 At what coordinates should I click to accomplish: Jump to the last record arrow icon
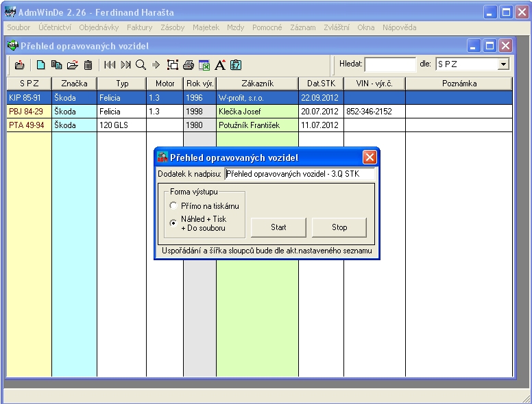pyautogui.click(x=125, y=65)
